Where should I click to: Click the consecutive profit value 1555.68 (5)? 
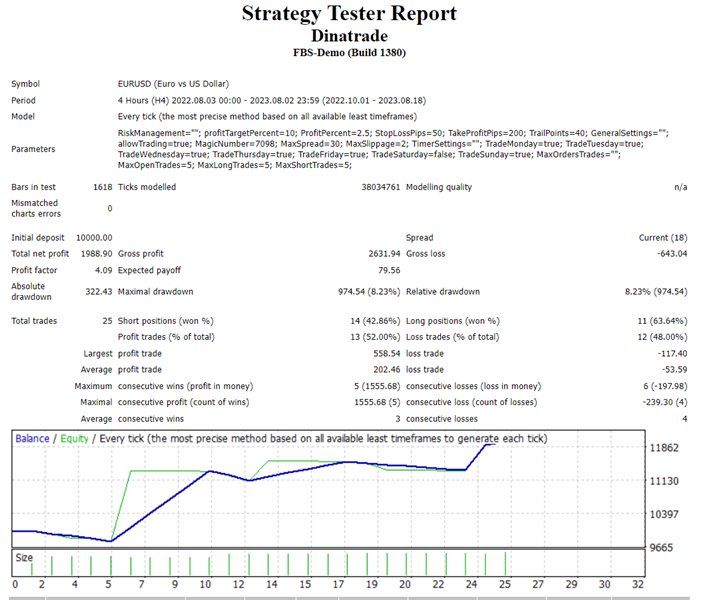click(377, 402)
